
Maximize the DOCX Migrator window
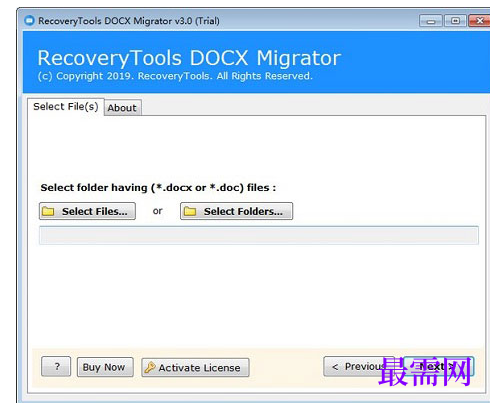point(455,21)
